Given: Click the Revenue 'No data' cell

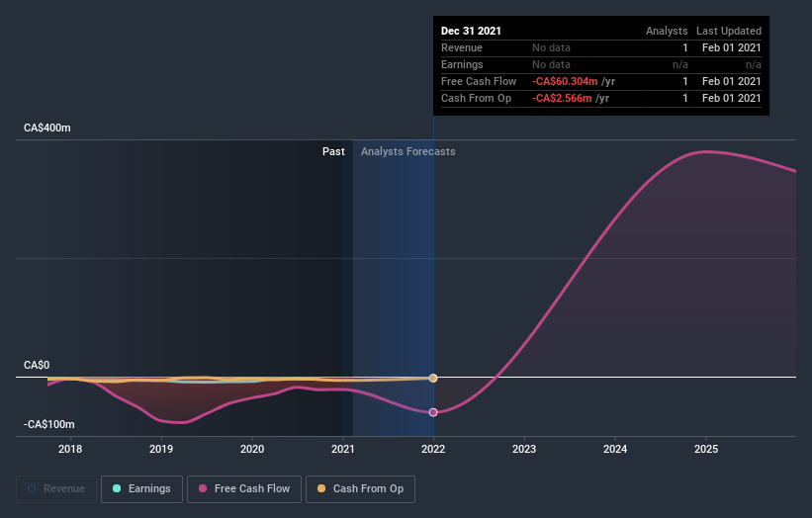Looking at the screenshot, I should pyautogui.click(x=551, y=47).
